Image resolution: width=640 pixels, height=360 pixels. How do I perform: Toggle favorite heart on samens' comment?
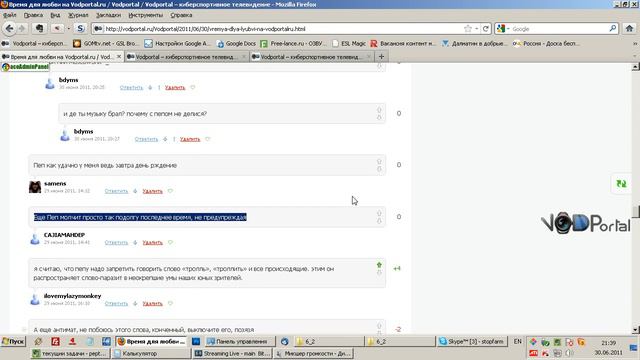[170, 191]
